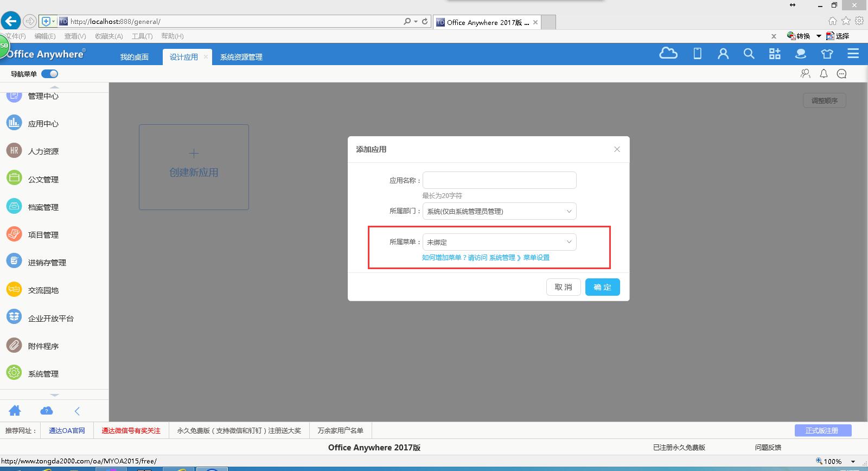Open the 帮助(H) browser menu
Viewport: 868px width, 471px height.
coord(173,36)
